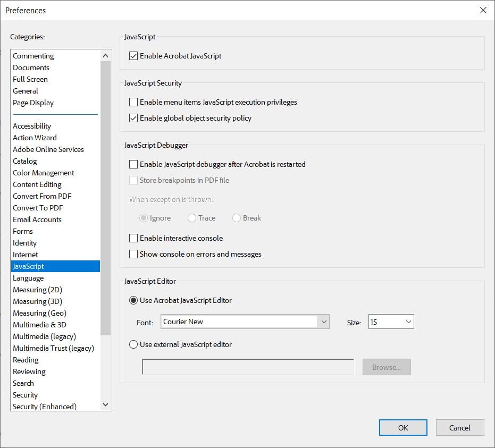Disable global object security policy

coord(133,118)
